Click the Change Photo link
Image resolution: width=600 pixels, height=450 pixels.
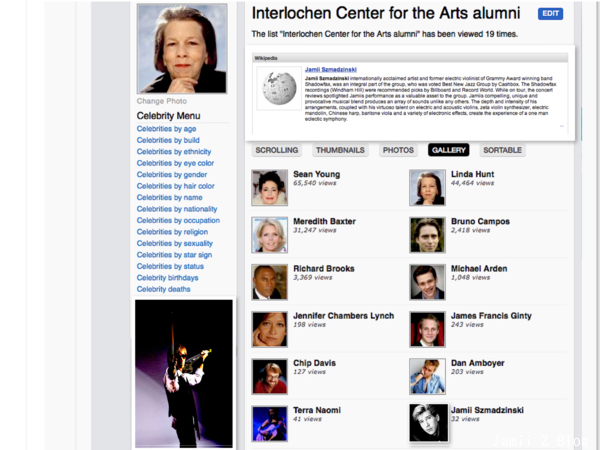coord(162,101)
